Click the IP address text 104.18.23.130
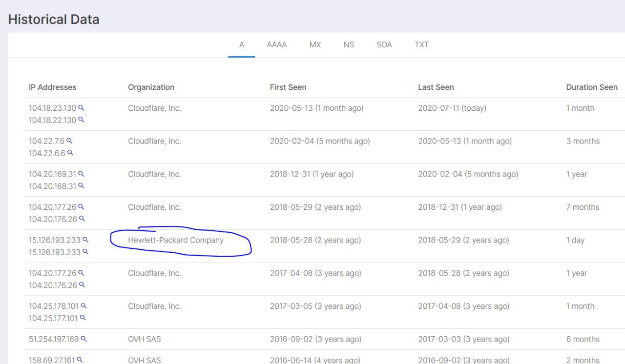625x364 pixels. (x=53, y=108)
